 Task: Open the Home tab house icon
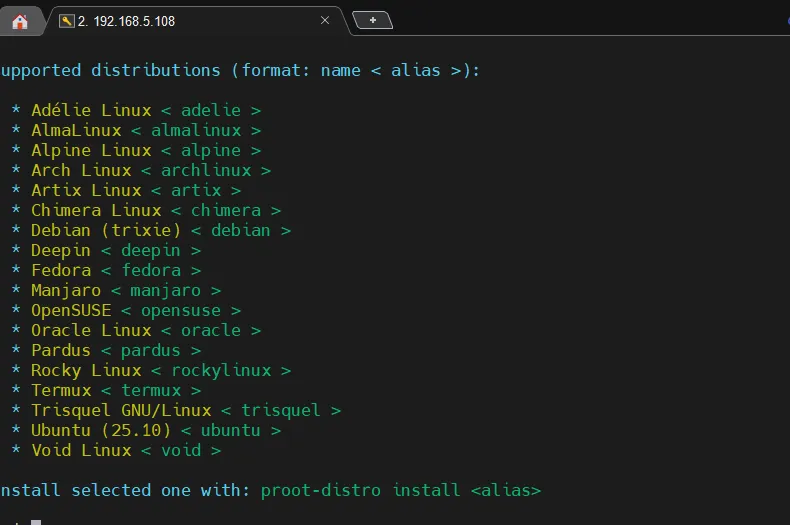click(20, 21)
